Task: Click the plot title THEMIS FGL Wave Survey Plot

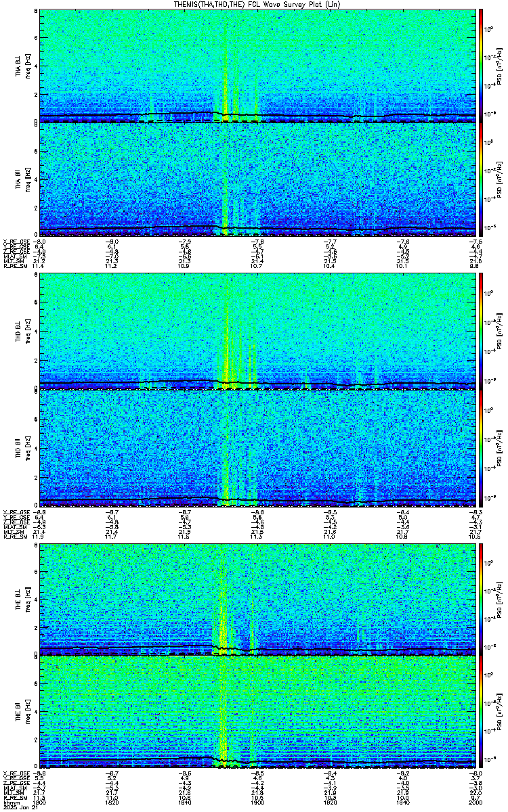Action: coord(257,4)
